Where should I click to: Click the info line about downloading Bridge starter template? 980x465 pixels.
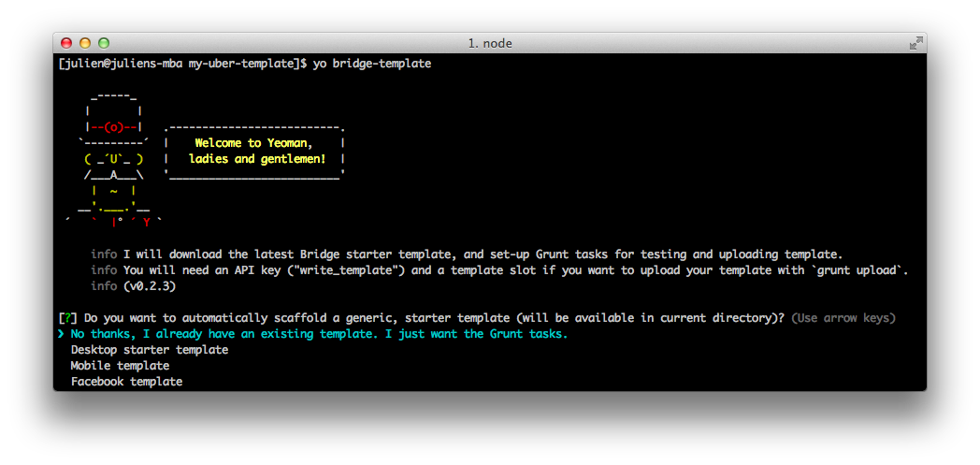tap(467, 254)
